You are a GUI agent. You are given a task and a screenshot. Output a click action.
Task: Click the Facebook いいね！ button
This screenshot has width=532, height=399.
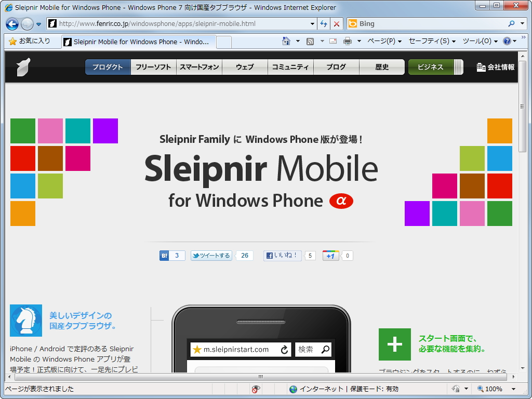282,256
